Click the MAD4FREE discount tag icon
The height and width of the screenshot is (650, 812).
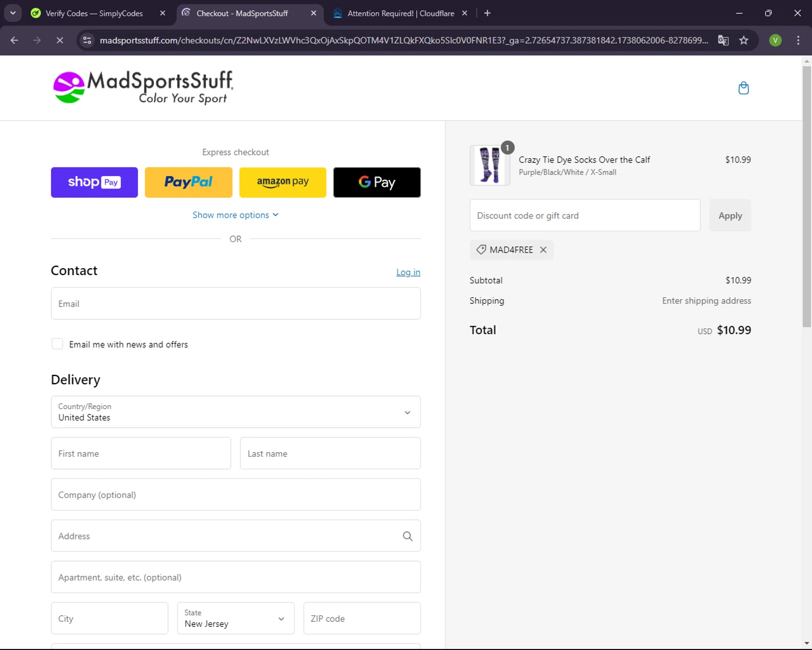[x=481, y=250]
